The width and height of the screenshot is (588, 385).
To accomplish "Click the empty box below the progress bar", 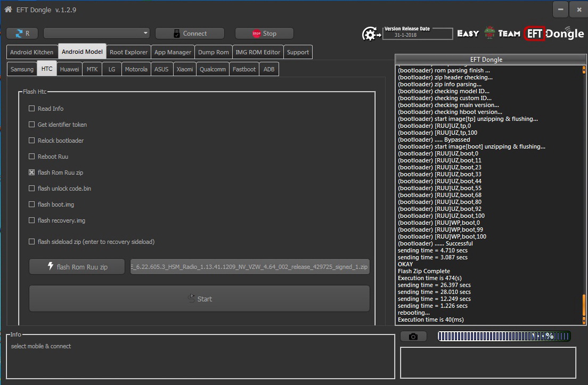I will click(x=488, y=363).
